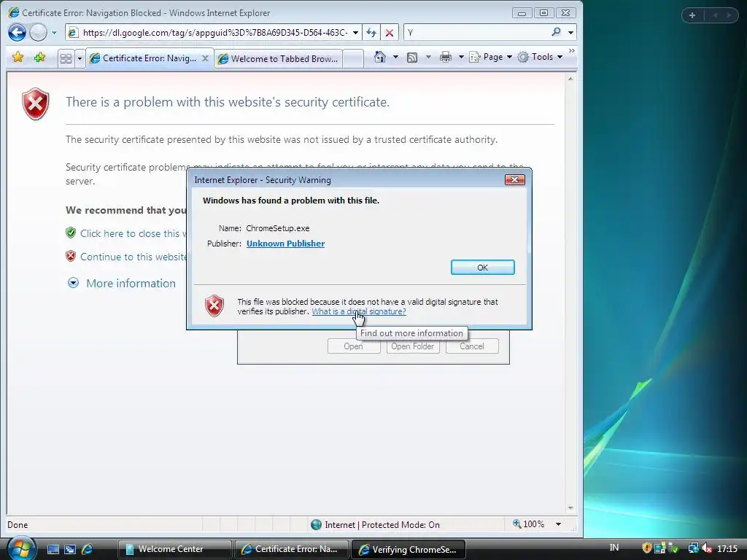The image size is (747, 560).
Task: Click the Forward navigation button
Action: coord(38,32)
